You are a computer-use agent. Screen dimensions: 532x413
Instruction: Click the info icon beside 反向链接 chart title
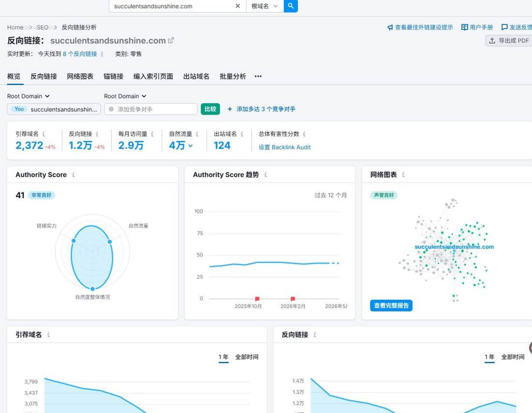click(x=315, y=335)
